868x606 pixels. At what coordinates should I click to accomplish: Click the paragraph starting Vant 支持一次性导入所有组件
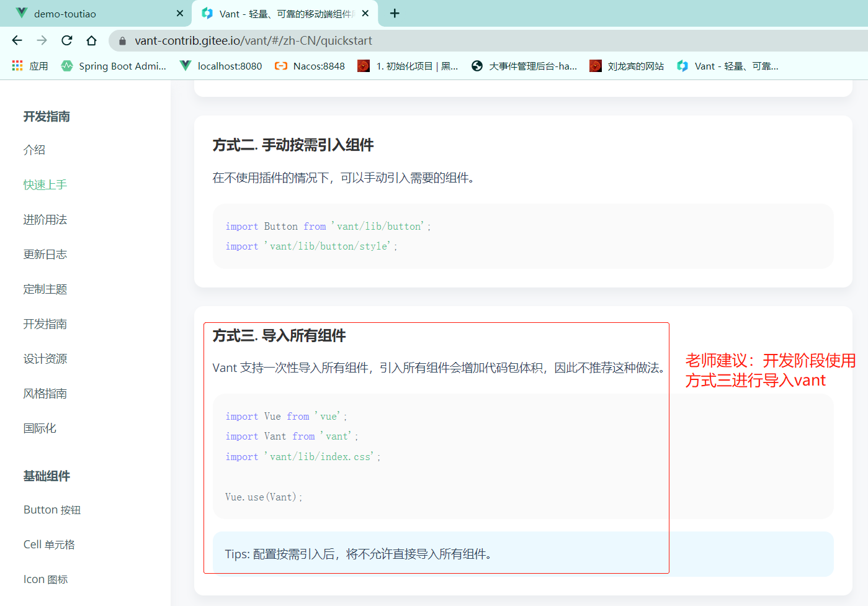coord(439,368)
